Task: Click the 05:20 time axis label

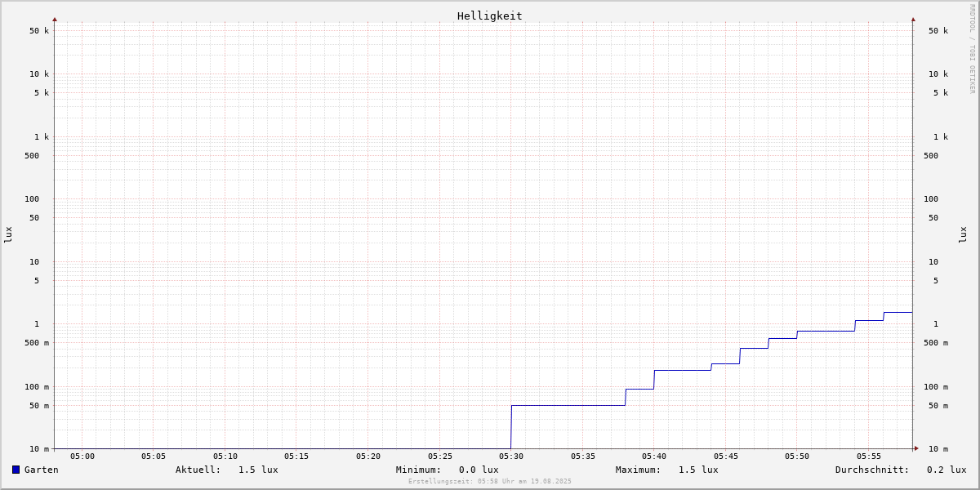Action: (x=368, y=457)
